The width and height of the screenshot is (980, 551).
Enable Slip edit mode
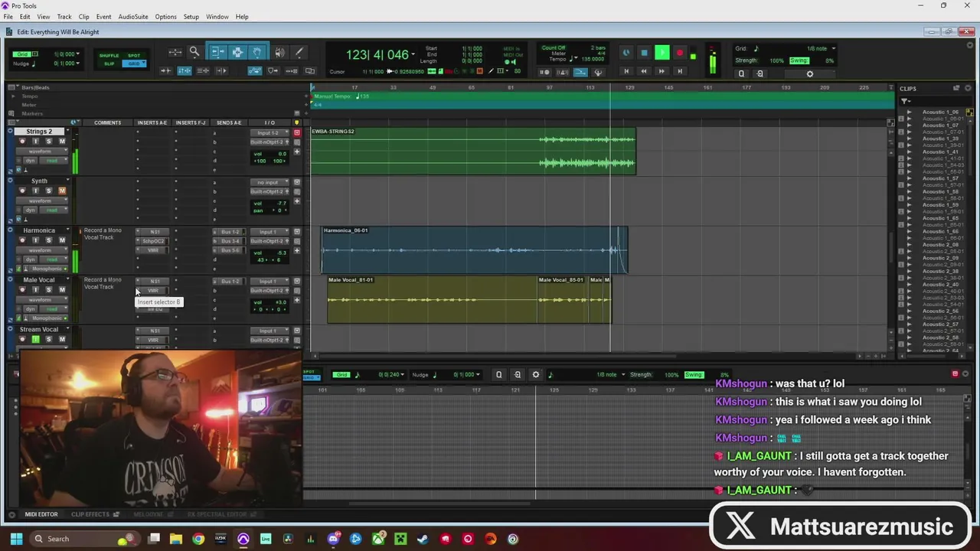tap(109, 64)
